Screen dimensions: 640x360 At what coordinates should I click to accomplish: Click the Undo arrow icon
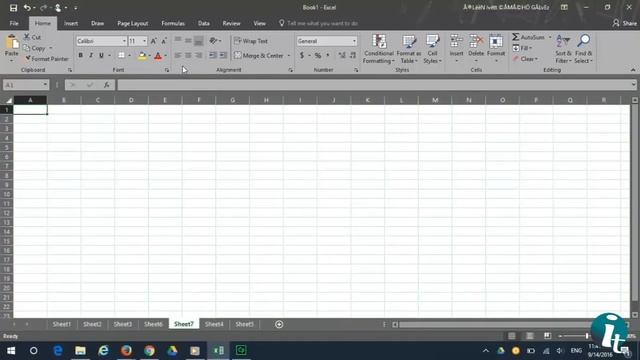pyautogui.click(x=27, y=8)
